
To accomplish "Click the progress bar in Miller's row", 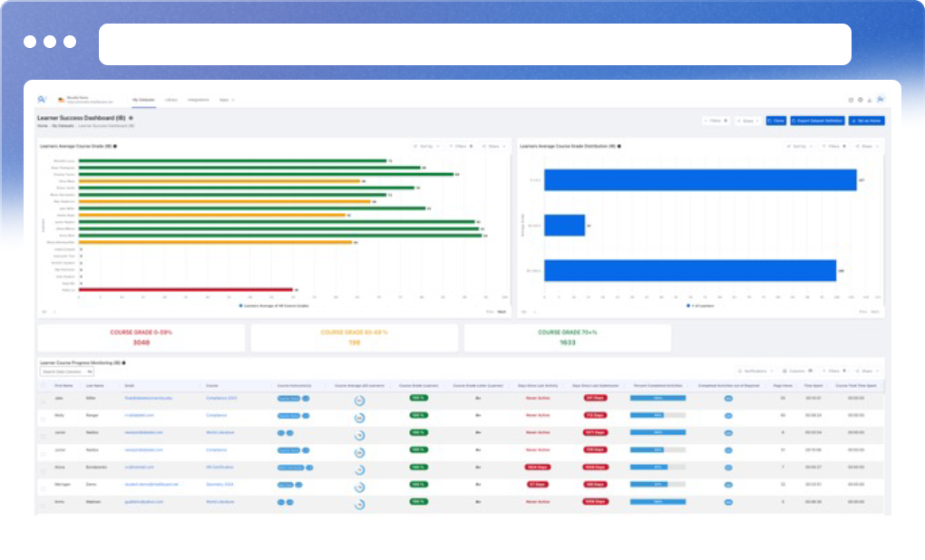I will (x=657, y=399).
